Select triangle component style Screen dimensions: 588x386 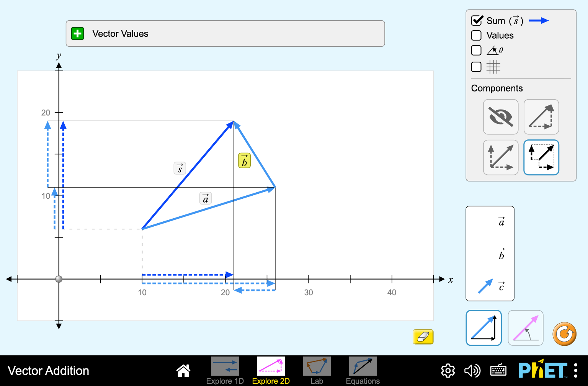point(541,117)
